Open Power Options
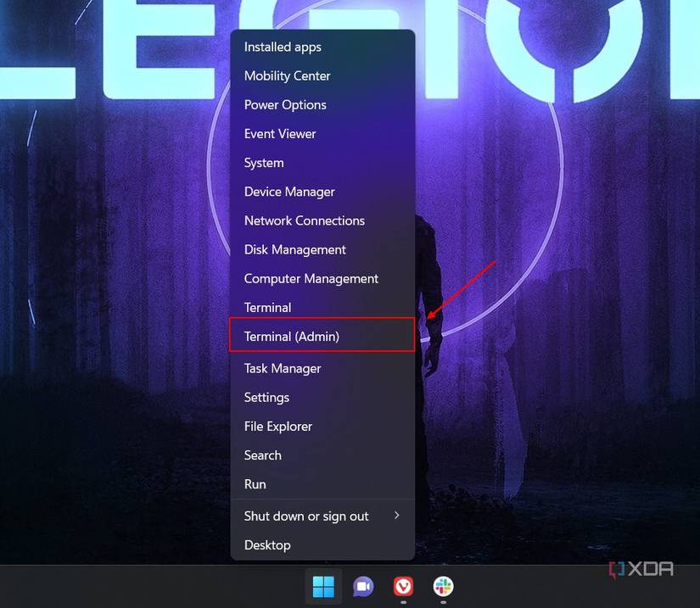This screenshot has height=608, width=700. (285, 104)
